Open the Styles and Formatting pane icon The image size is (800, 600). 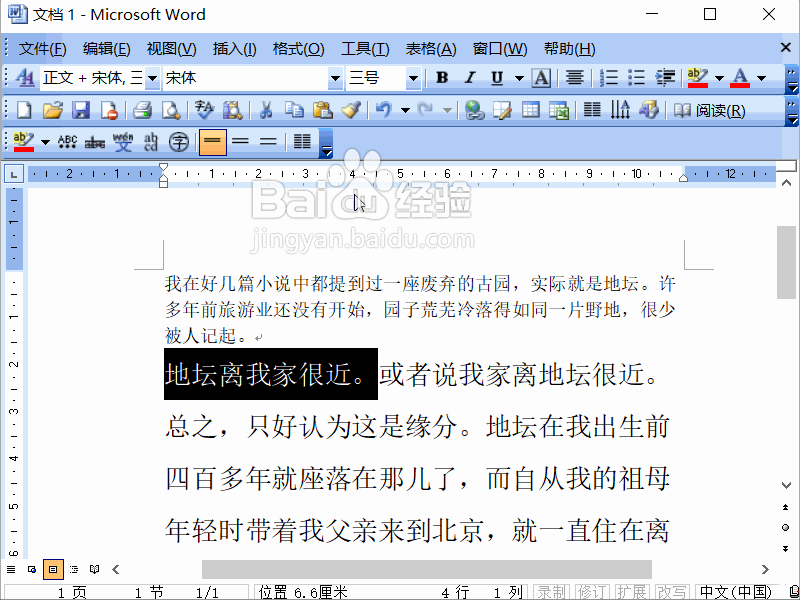(x=23, y=78)
